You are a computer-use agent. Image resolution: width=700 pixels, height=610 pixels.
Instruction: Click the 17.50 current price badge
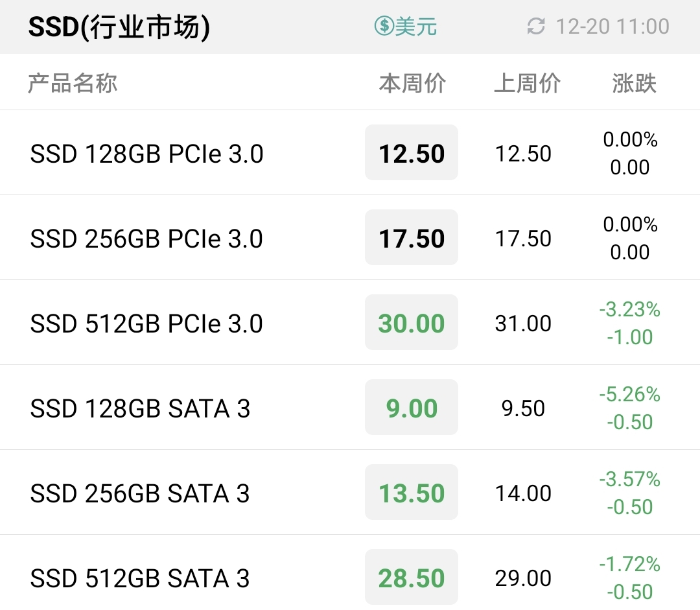(412, 237)
